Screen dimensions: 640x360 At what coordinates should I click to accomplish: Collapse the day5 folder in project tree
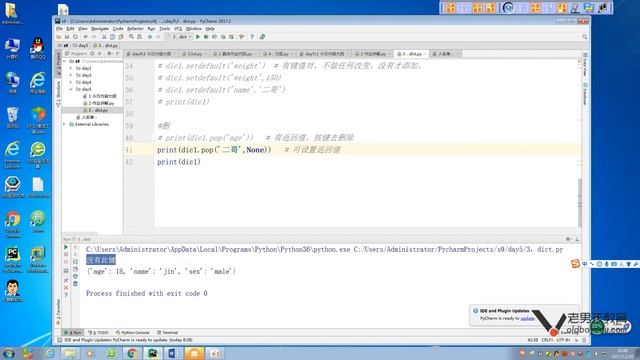pyautogui.click(x=71, y=89)
